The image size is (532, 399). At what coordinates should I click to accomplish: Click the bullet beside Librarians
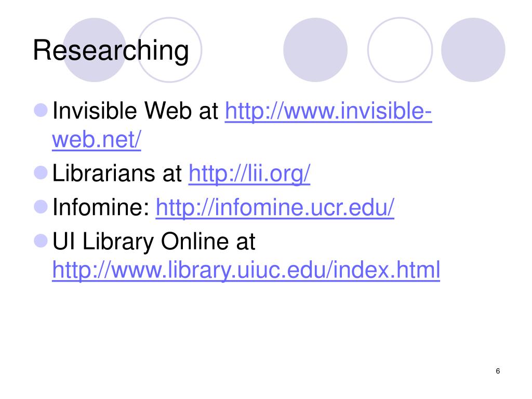click(x=41, y=172)
